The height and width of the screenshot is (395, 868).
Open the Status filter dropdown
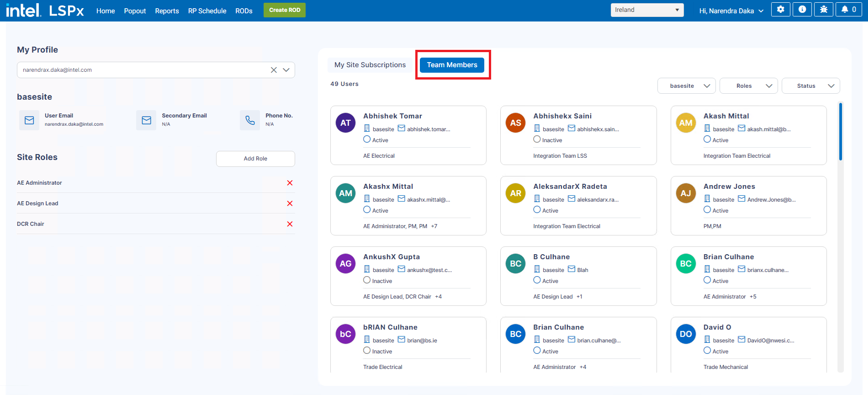pyautogui.click(x=810, y=86)
